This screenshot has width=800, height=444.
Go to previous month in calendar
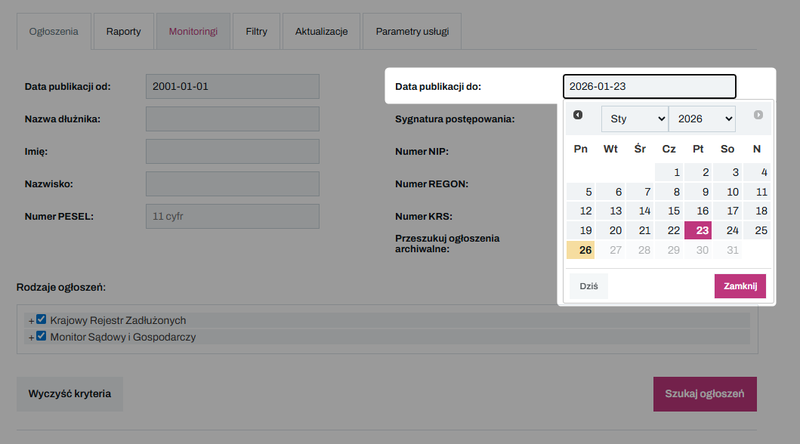tap(578, 116)
